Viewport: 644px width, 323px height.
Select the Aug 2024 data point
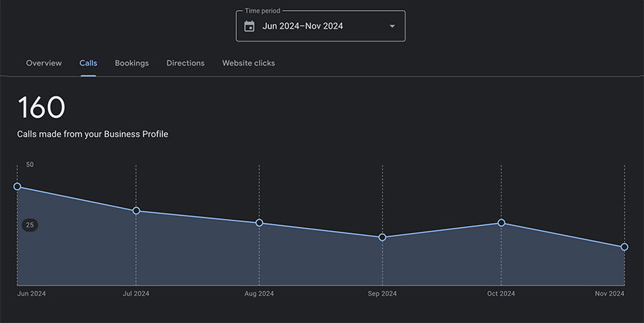[x=259, y=223]
